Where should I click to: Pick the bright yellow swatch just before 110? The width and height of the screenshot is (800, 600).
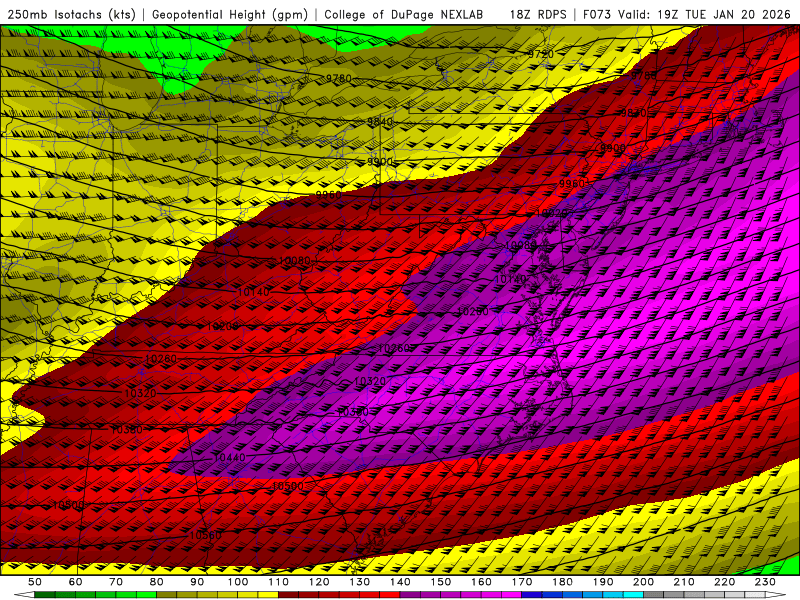click(268, 595)
